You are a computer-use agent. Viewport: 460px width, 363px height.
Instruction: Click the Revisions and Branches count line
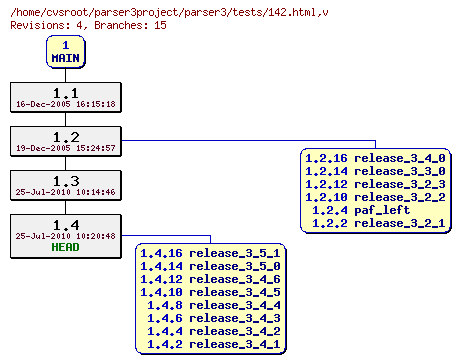88,25
